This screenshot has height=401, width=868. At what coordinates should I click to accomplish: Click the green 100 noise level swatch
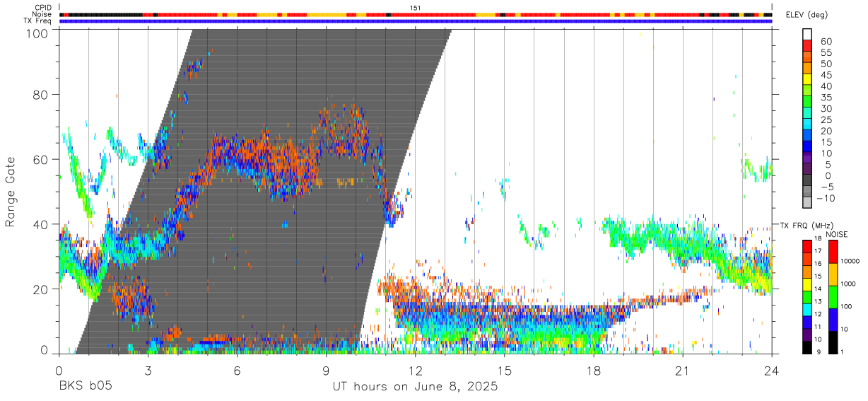pyautogui.click(x=833, y=297)
